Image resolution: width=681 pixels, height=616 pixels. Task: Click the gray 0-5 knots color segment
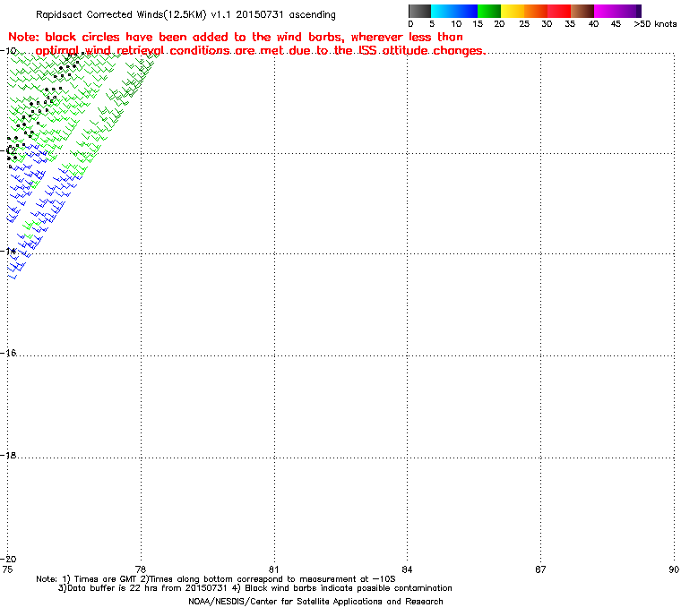click(x=419, y=11)
